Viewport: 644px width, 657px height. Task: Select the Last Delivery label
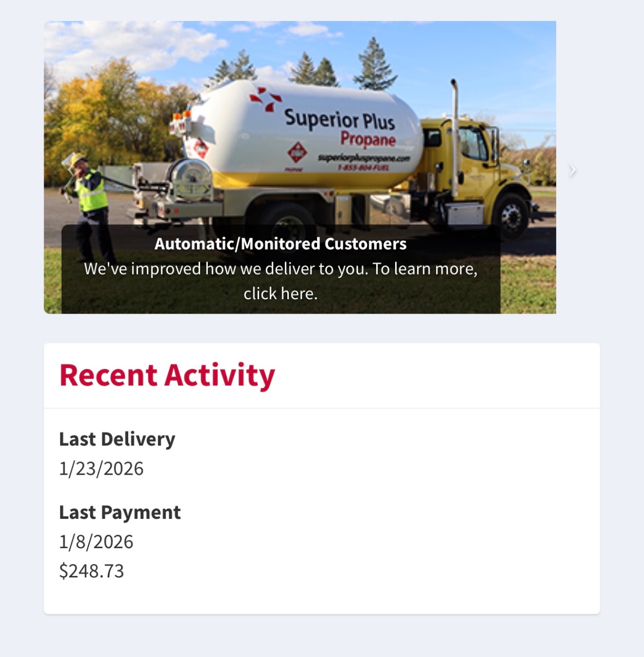pos(117,439)
